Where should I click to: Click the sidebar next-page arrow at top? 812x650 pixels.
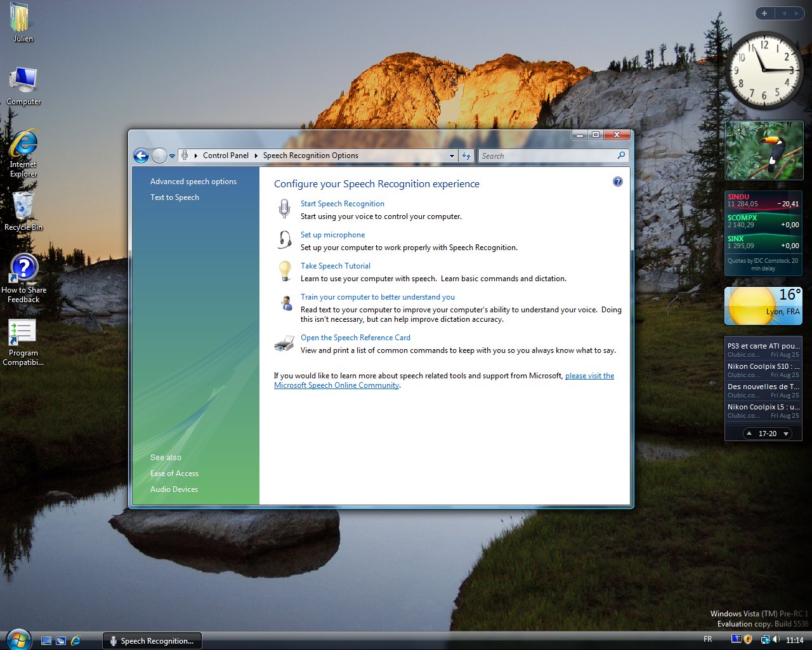(797, 13)
